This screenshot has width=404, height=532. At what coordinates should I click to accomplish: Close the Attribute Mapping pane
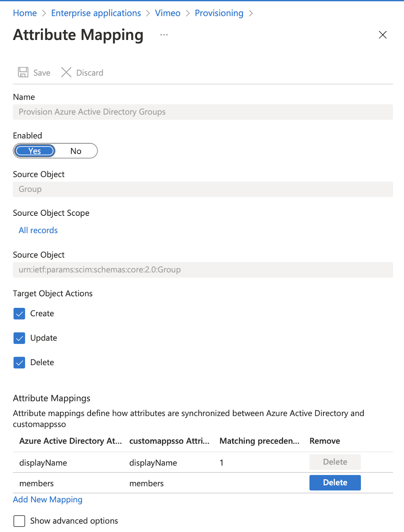coord(382,35)
